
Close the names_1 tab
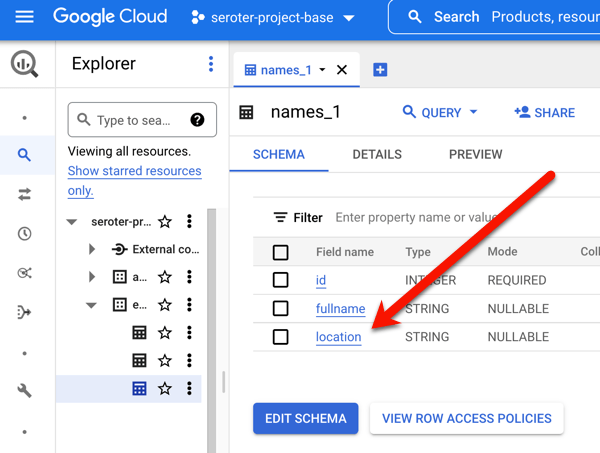point(342,70)
